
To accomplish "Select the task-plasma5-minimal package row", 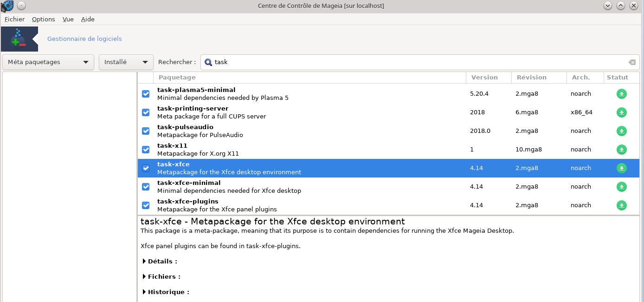I will point(388,94).
